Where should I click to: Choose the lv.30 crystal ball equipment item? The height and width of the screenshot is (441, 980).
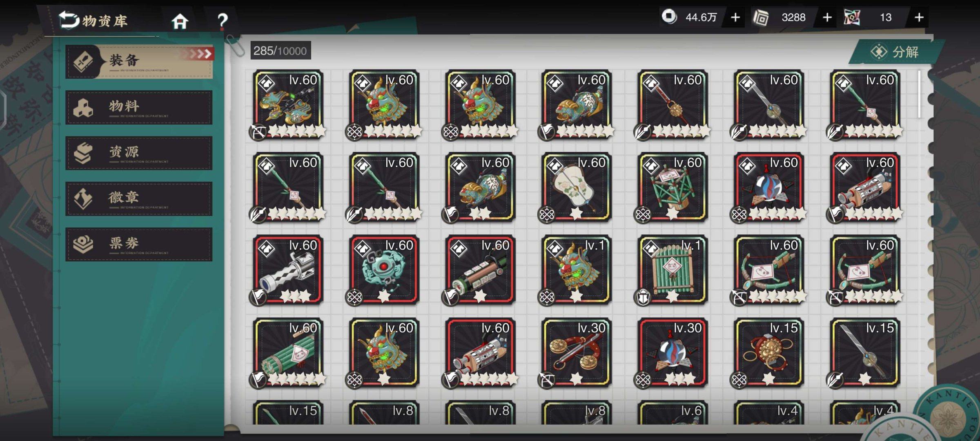673,353
